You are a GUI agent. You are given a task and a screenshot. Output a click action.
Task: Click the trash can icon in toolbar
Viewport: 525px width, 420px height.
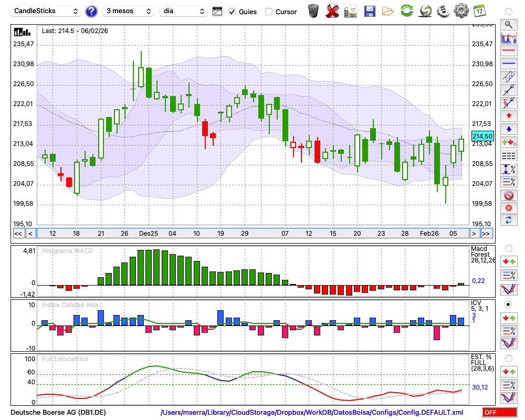pyautogui.click(x=313, y=11)
